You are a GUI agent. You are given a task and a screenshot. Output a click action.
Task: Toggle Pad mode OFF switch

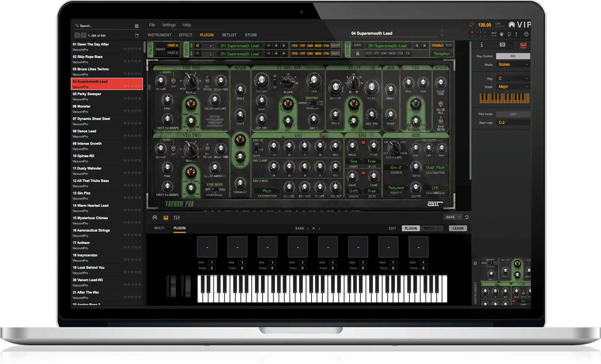tap(513, 114)
